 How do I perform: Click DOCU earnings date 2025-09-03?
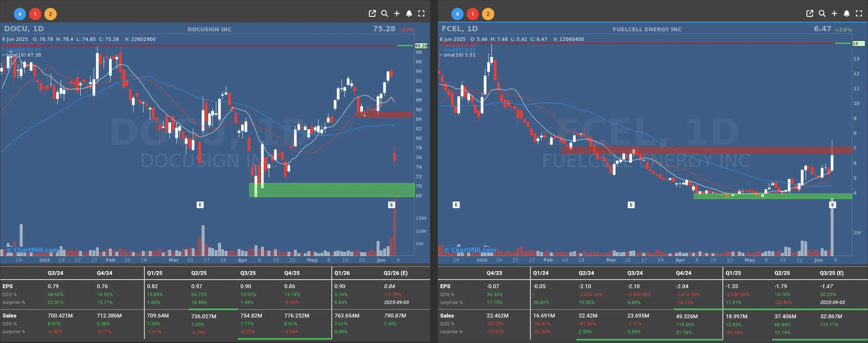(396, 302)
